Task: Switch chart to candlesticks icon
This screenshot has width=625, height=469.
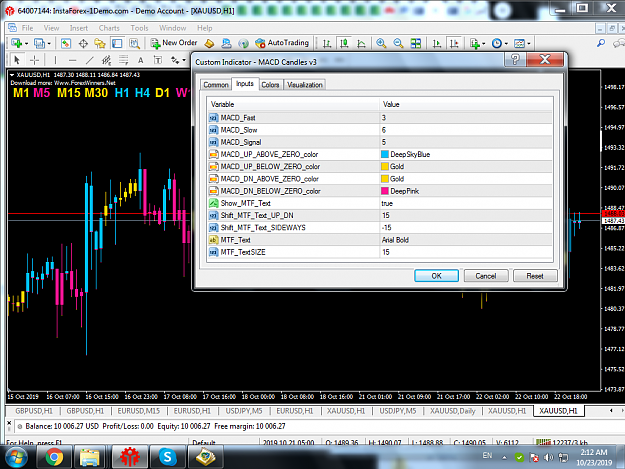Action: (x=344, y=43)
